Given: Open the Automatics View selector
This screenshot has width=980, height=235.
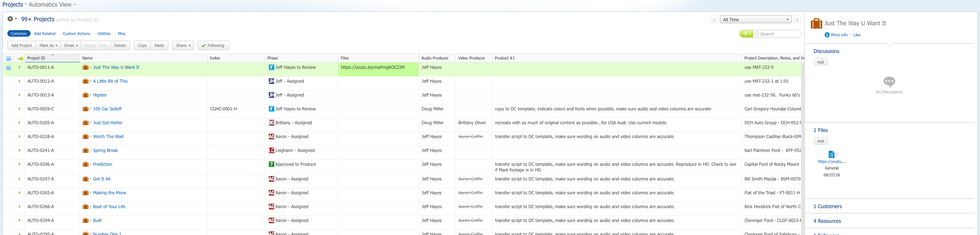Looking at the screenshot, I should [52, 4].
